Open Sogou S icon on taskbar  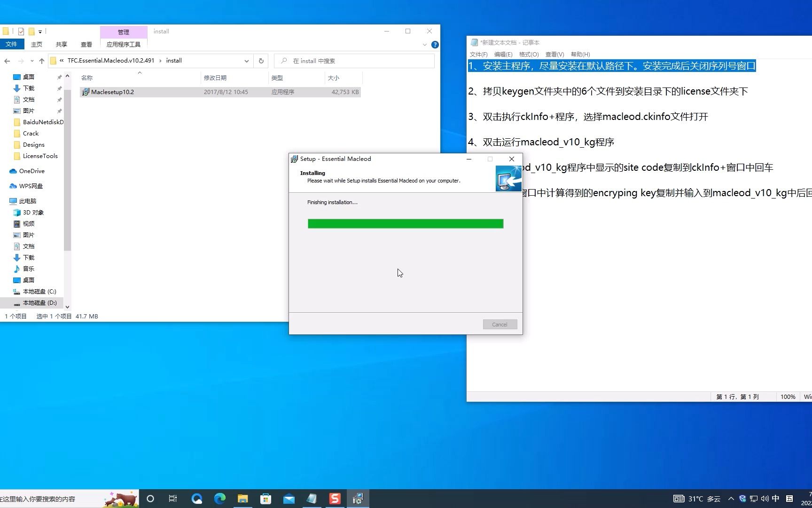(x=335, y=499)
